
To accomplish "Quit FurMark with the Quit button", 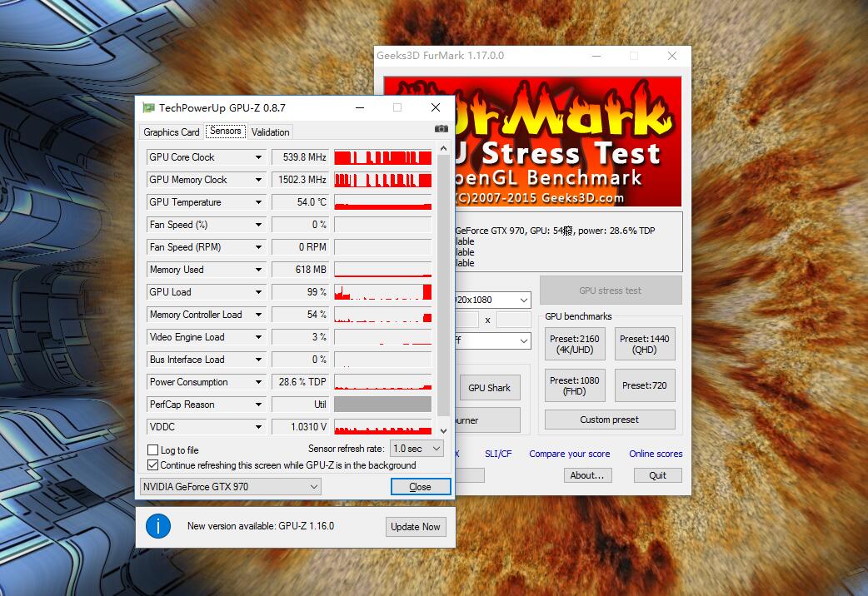I will pyautogui.click(x=657, y=475).
